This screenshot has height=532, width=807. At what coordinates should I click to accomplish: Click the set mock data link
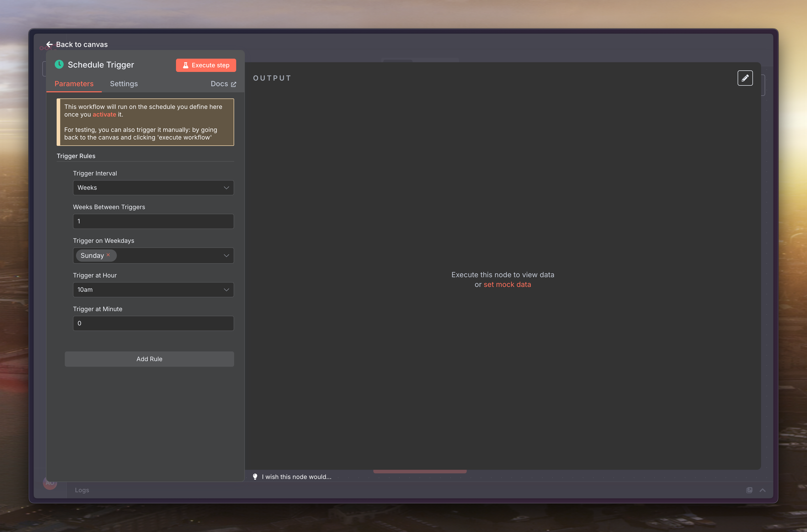click(507, 285)
